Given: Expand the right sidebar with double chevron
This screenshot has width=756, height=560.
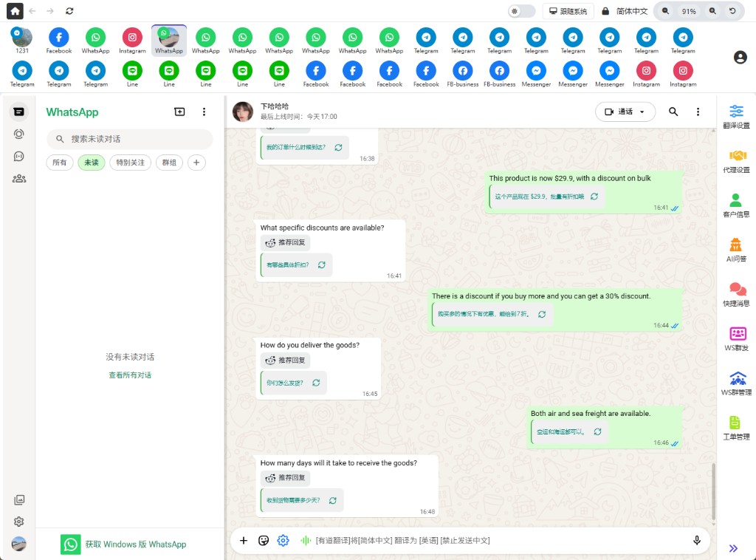Looking at the screenshot, I should (x=733, y=548).
